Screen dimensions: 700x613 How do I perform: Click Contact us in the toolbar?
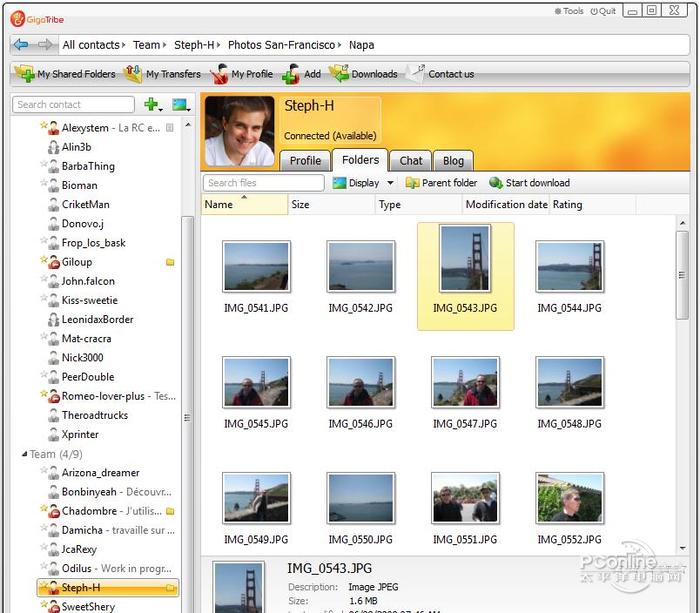point(441,74)
